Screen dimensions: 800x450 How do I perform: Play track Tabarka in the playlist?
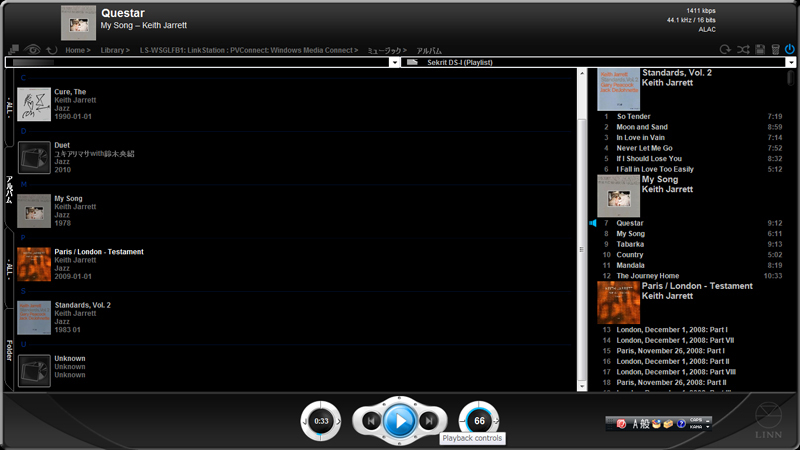(631, 244)
